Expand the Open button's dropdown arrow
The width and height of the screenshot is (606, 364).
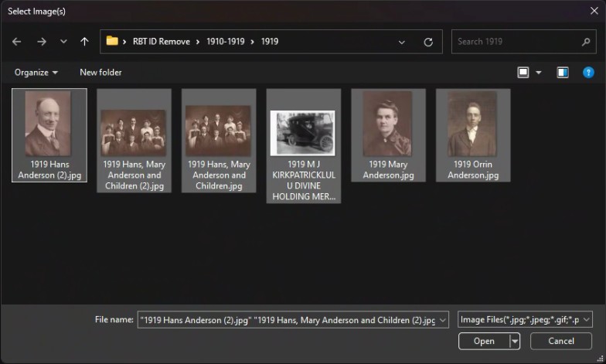515,342
